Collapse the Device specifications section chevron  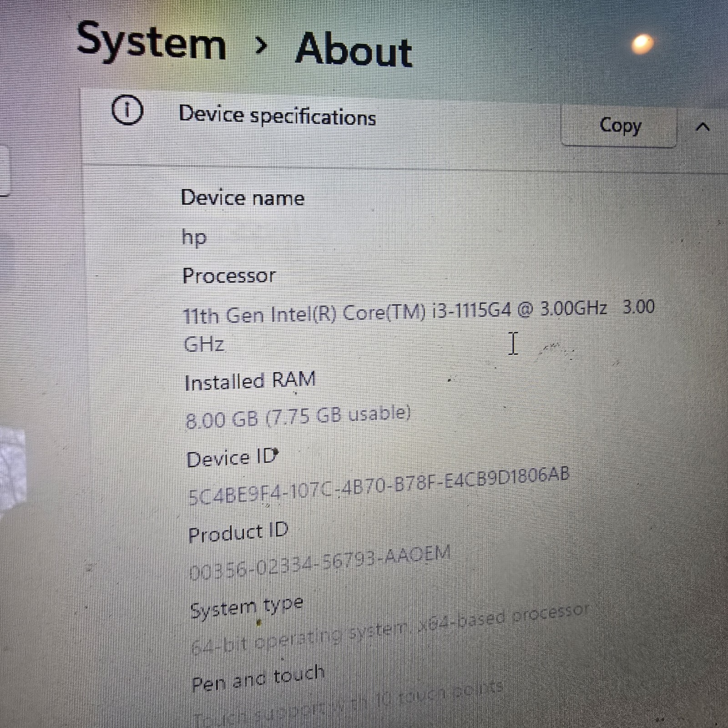pyautogui.click(x=703, y=127)
